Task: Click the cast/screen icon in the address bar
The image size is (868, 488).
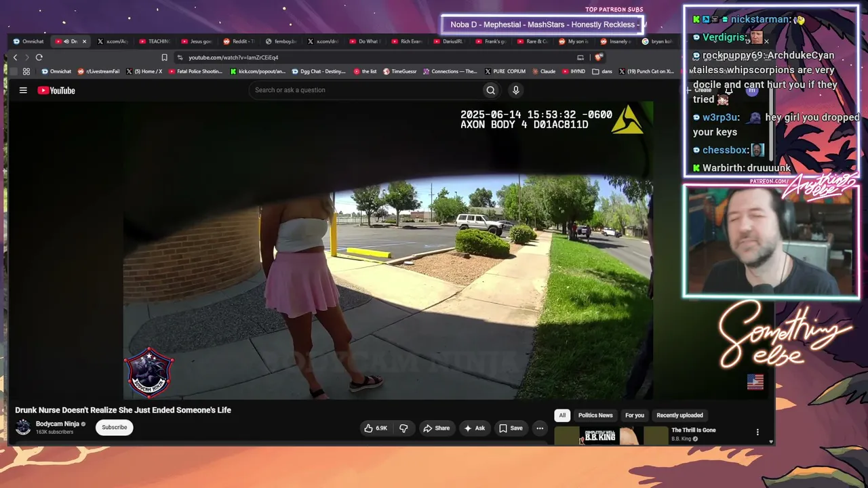Action: click(580, 58)
